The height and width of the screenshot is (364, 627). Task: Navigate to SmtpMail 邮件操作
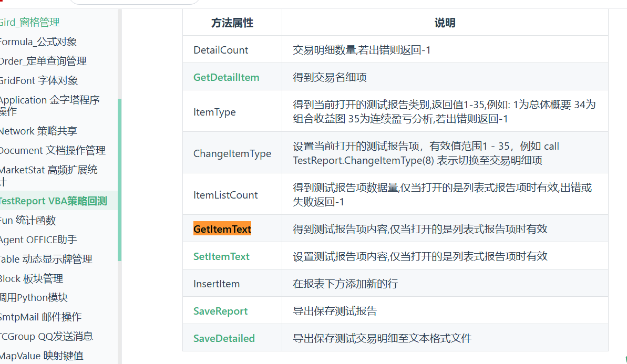point(40,317)
